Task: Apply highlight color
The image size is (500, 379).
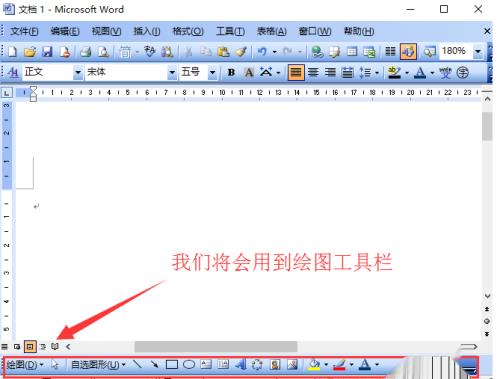Action: [x=394, y=72]
